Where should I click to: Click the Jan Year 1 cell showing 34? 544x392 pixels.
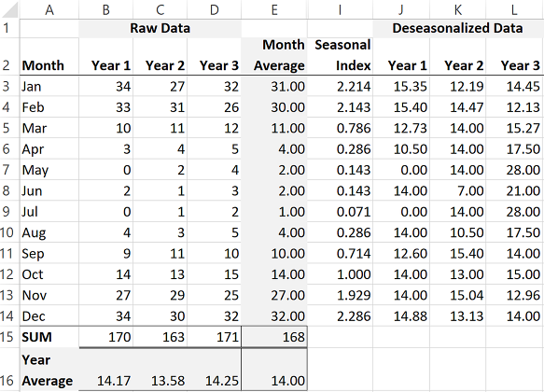(105, 86)
